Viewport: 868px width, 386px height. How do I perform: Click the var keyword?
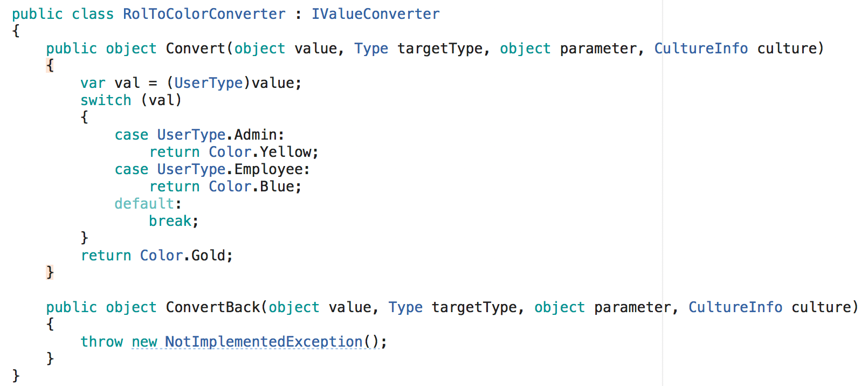coord(93,83)
